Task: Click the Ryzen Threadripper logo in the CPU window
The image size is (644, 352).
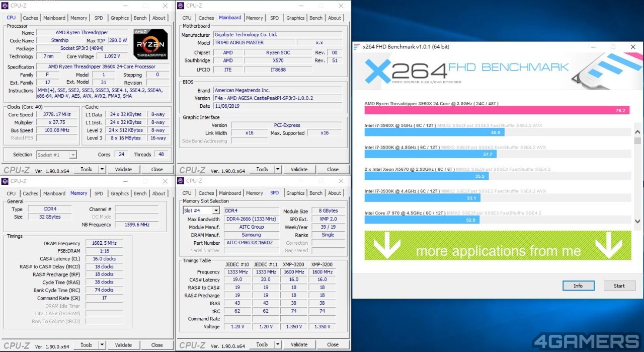Action: (x=151, y=44)
